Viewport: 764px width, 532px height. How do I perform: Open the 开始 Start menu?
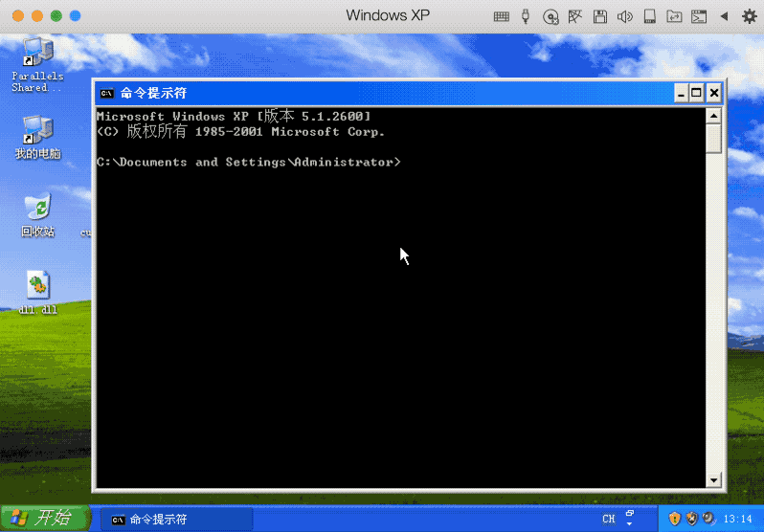pyautogui.click(x=45, y=519)
